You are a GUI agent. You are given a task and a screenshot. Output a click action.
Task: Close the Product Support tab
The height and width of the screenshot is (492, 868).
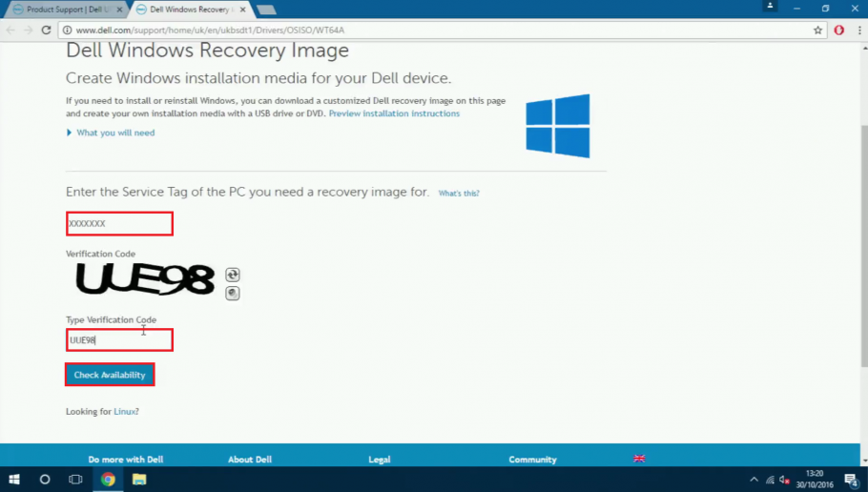(x=119, y=10)
